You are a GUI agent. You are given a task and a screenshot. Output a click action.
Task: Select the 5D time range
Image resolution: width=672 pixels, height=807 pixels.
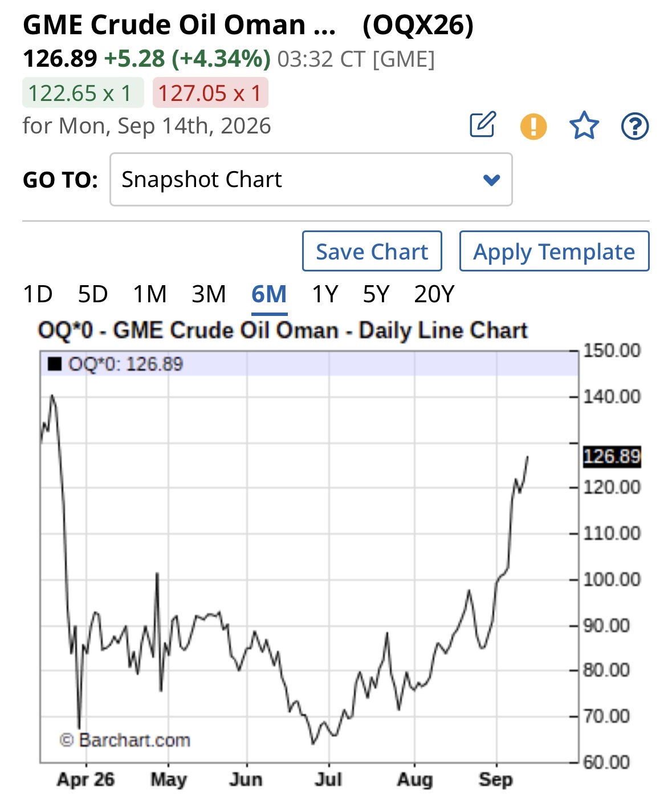point(93,294)
